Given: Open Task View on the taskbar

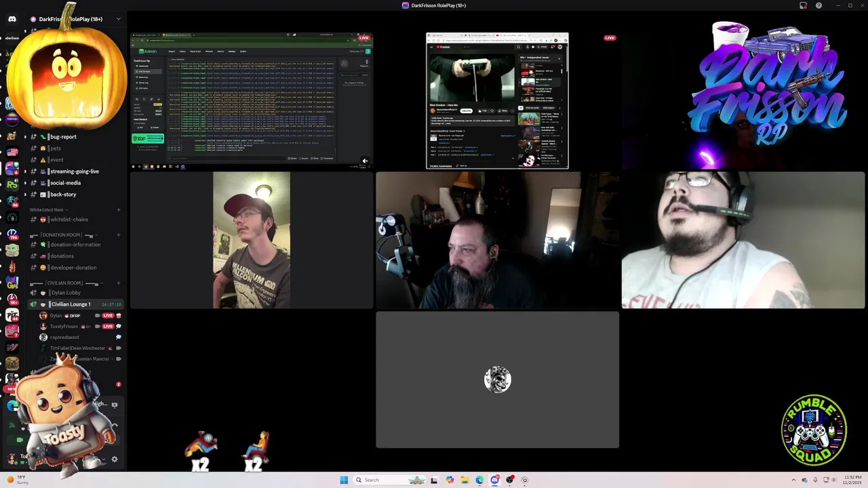Looking at the screenshot, I should pos(434,480).
